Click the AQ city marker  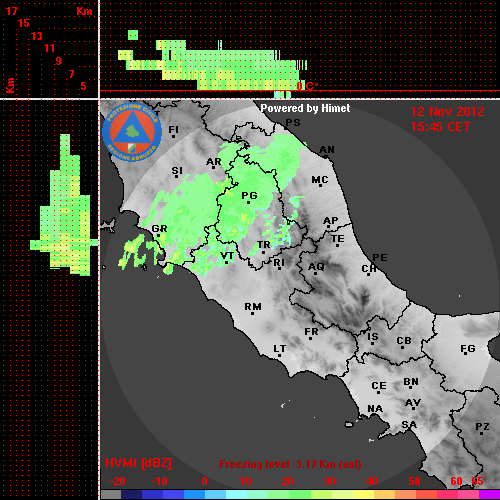(315, 273)
